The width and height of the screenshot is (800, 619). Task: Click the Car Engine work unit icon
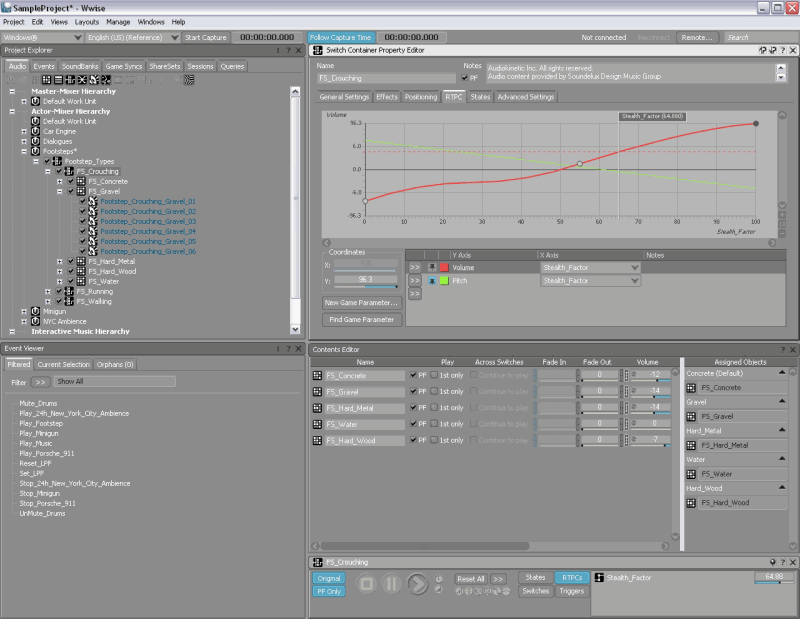click(35, 131)
